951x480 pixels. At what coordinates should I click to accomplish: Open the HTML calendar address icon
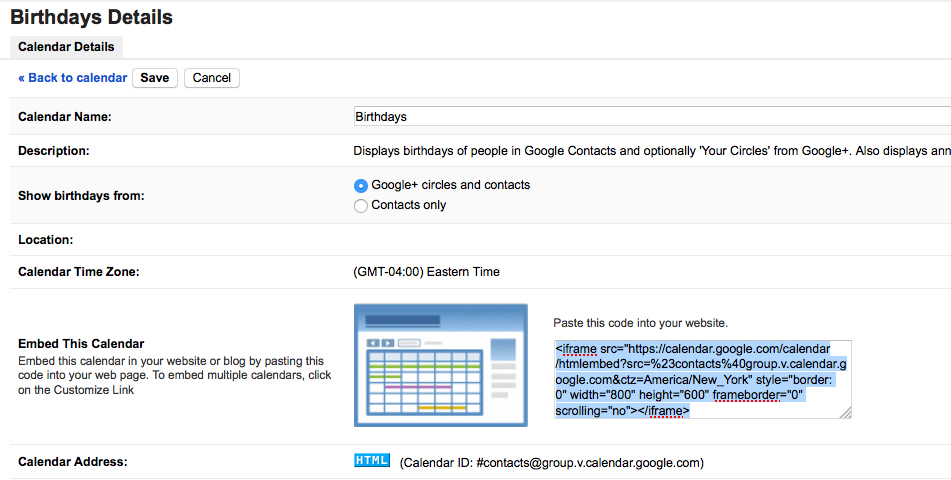(372, 461)
